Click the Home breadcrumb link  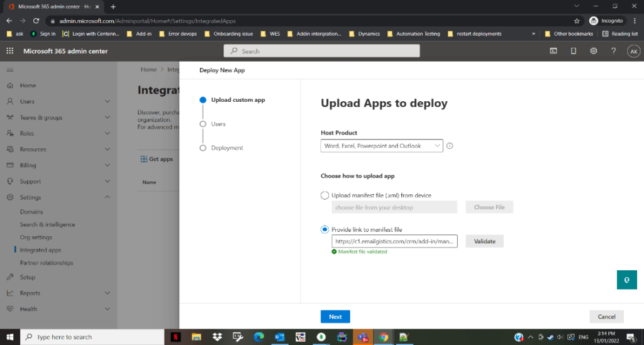148,70
